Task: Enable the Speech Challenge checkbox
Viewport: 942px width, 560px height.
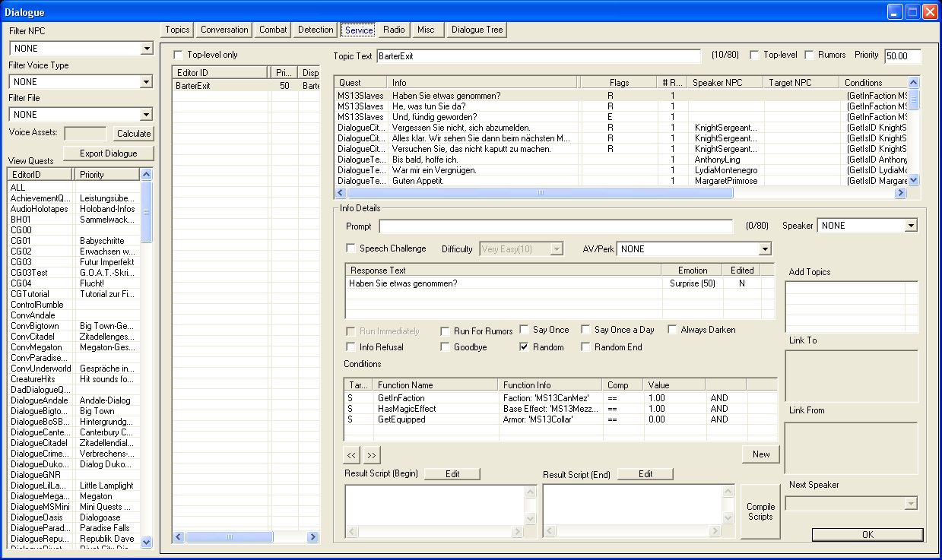Action: [350, 248]
